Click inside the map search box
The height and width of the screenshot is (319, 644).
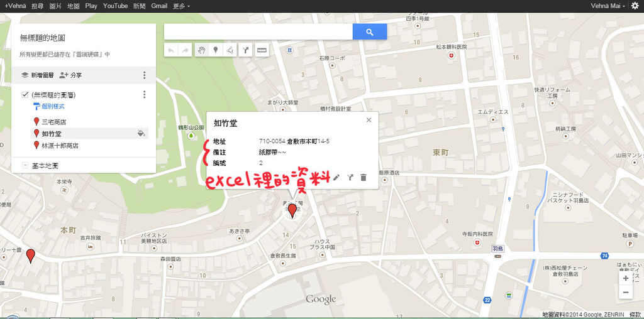coord(258,32)
